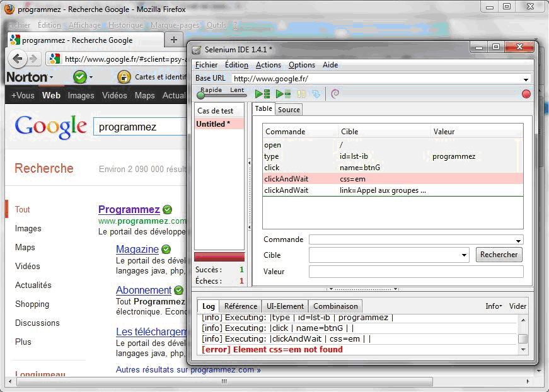Switch to the Table tab
This screenshot has height=392, width=549.
(263, 108)
